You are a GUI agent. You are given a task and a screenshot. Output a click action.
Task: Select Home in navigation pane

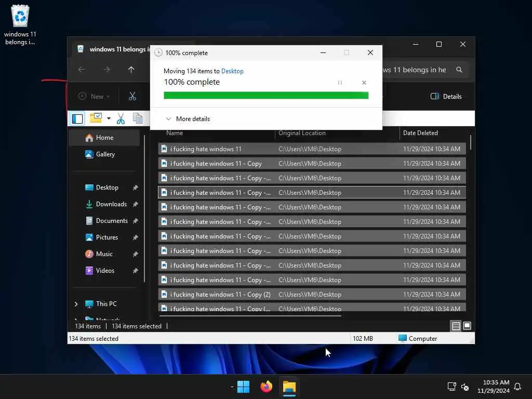(x=104, y=138)
